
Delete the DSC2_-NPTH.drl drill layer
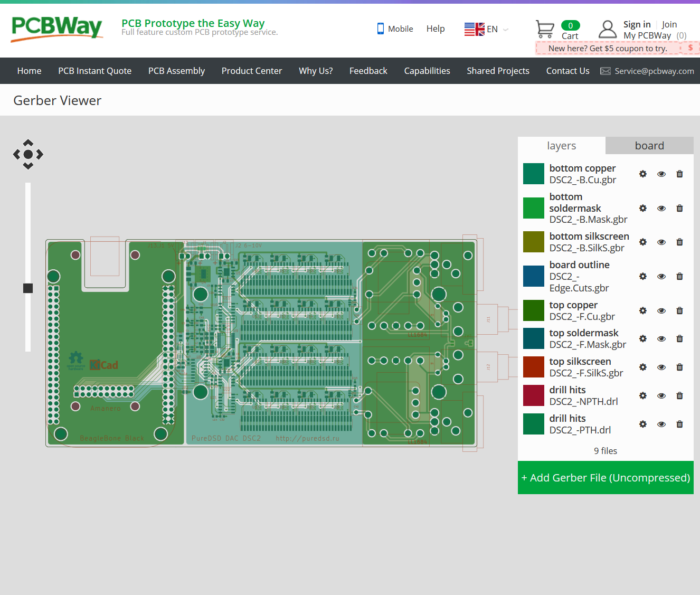coord(679,395)
